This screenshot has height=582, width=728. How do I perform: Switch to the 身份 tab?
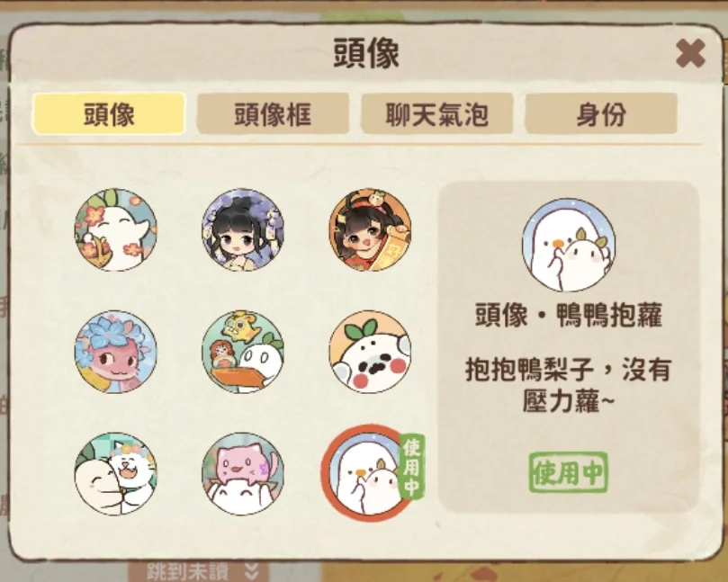point(601,113)
